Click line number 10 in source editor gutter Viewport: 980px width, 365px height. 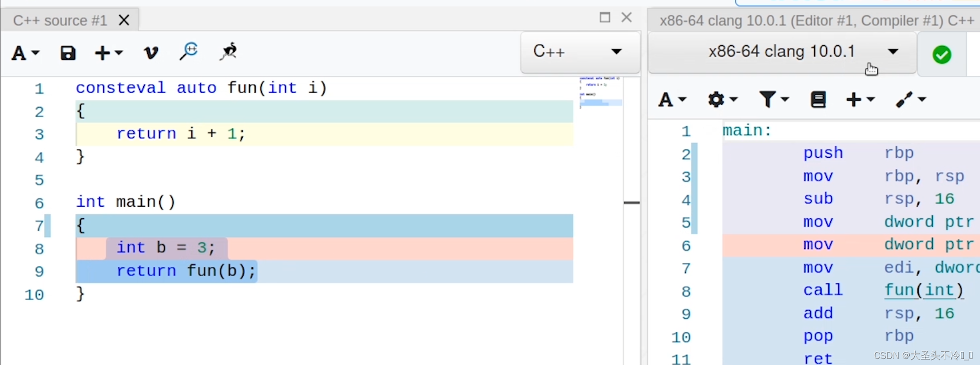[34, 295]
